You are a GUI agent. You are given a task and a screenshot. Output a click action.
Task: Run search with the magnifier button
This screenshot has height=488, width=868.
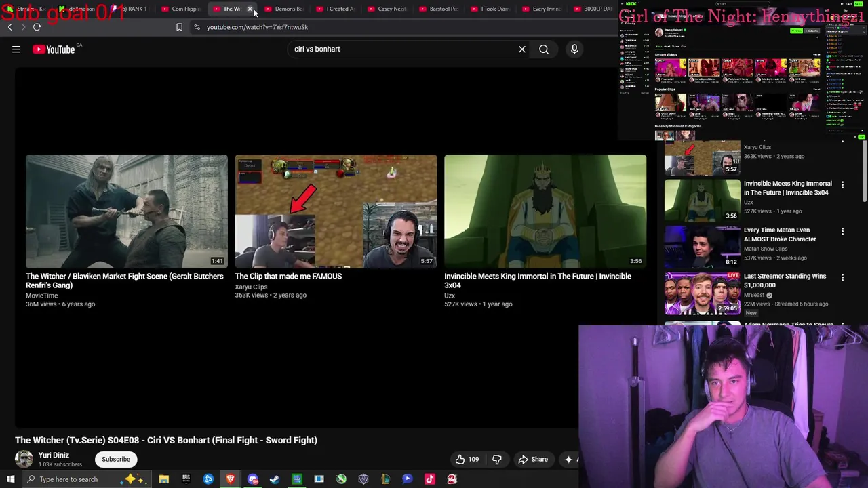coord(544,49)
